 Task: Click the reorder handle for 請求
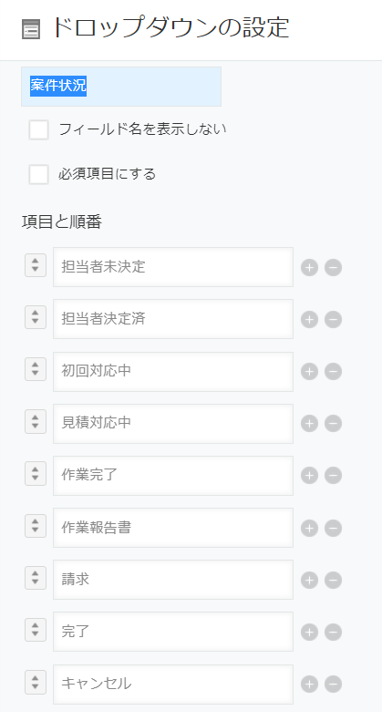coord(35,577)
